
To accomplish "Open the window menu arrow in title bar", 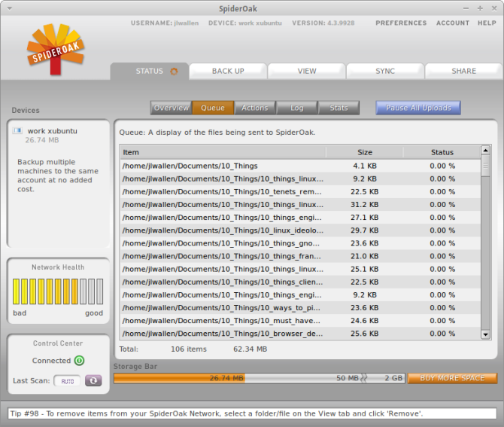I will 10,9.
